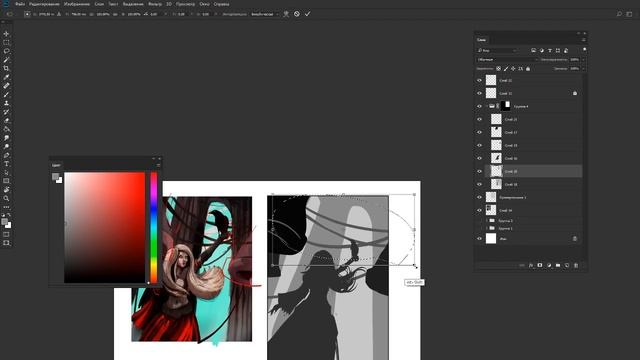Lock layer position icon
The height and width of the screenshot is (360, 640).
513,69
